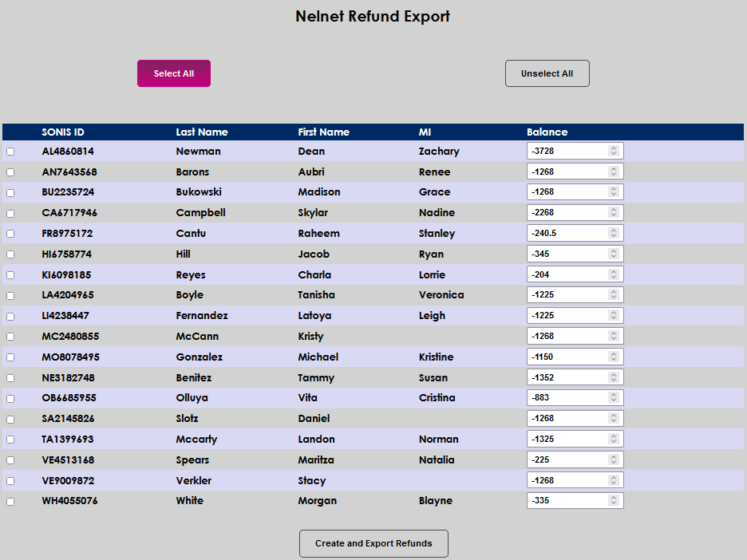The width and height of the screenshot is (747, 560).
Task: Click down arrow on Raheem Cantu's balance
Action: click(x=615, y=236)
